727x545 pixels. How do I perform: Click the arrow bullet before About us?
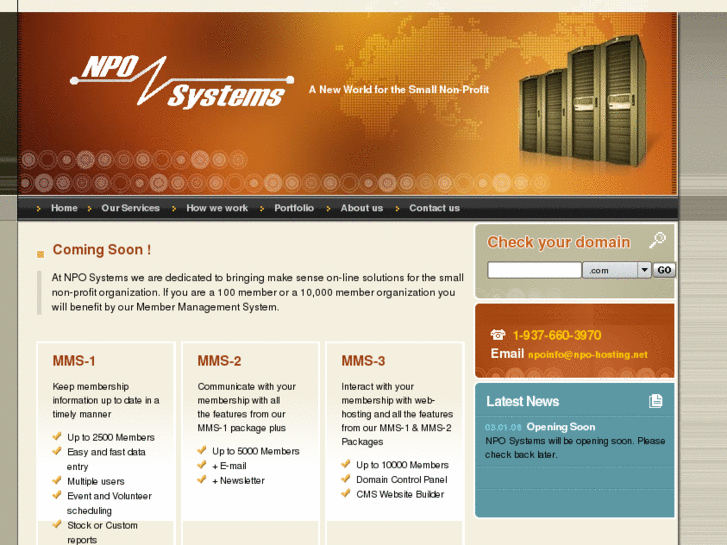point(328,209)
